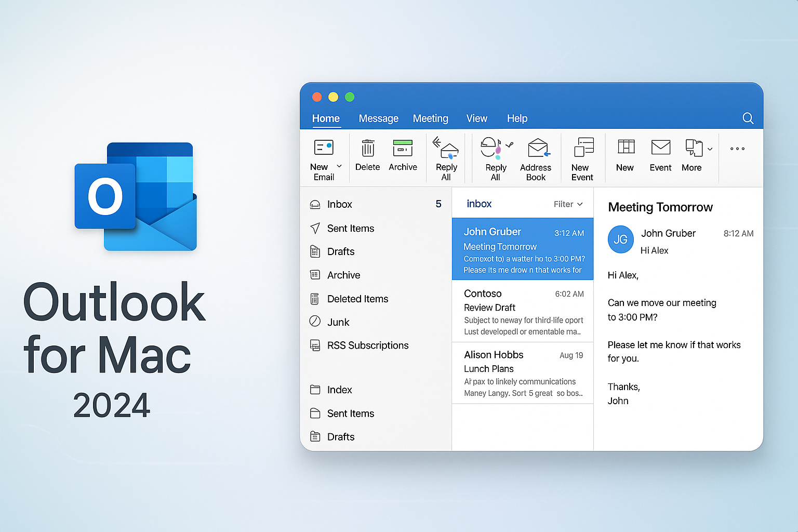Click the Reply All icon with left arrow

point(446,149)
